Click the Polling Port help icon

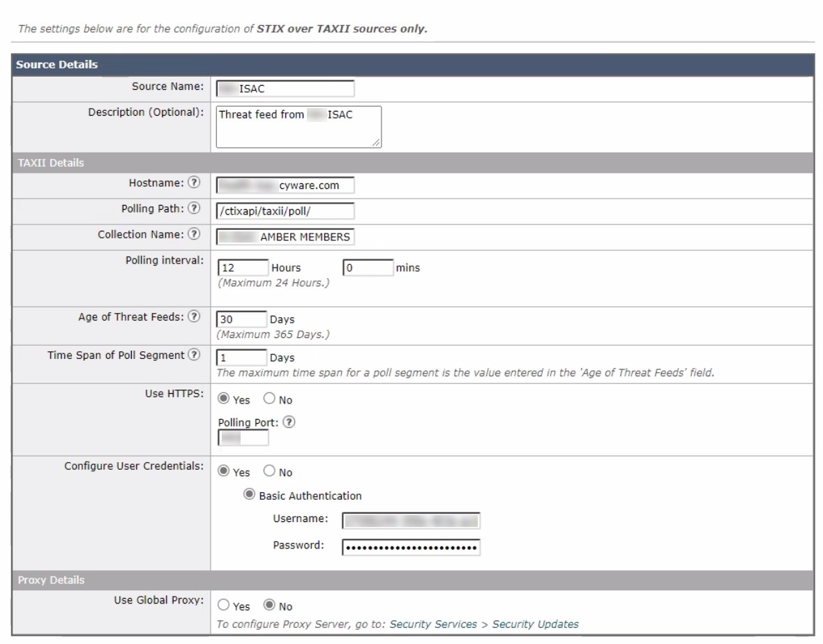pos(287,422)
